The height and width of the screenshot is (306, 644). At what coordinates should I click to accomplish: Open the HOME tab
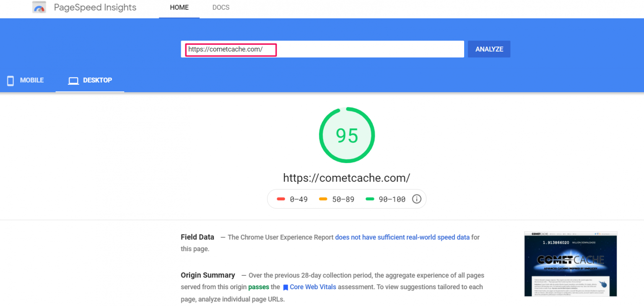[179, 7]
